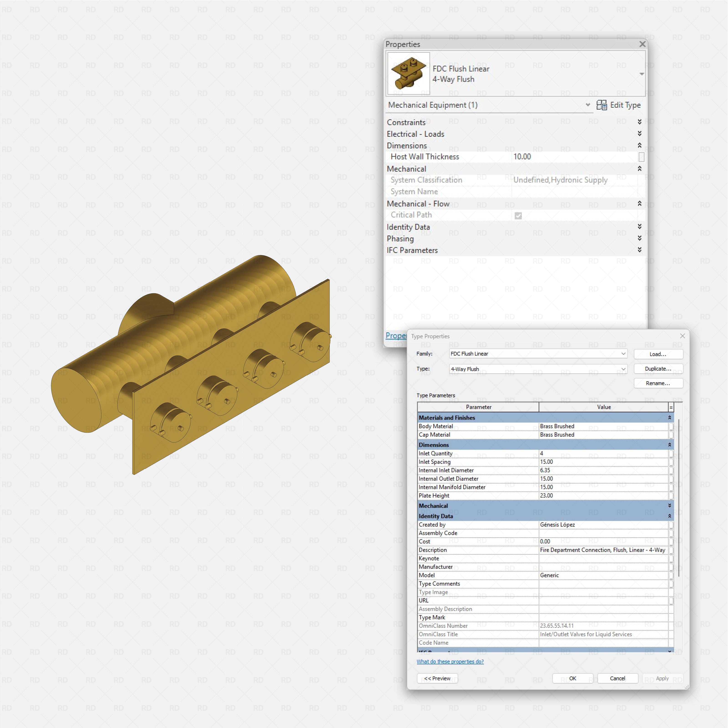The height and width of the screenshot is (728, 728).
Task: Close the Type Properties dialog
Action: pyautogui.click(x=682, y=336)
